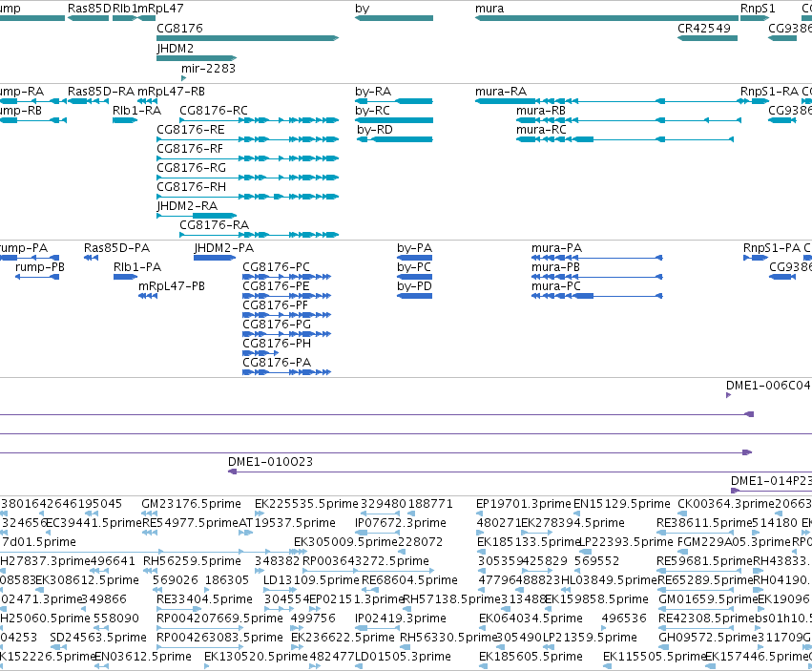Screen dimensions: 812x671
Task: Click the by-RA transcript
Action: tap(394, 101)
